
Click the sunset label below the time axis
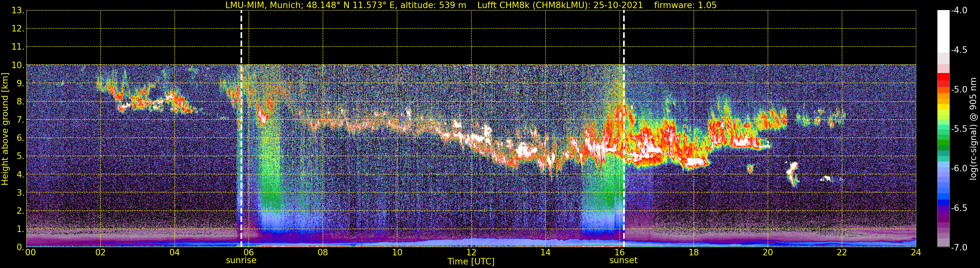coord(623,261)
